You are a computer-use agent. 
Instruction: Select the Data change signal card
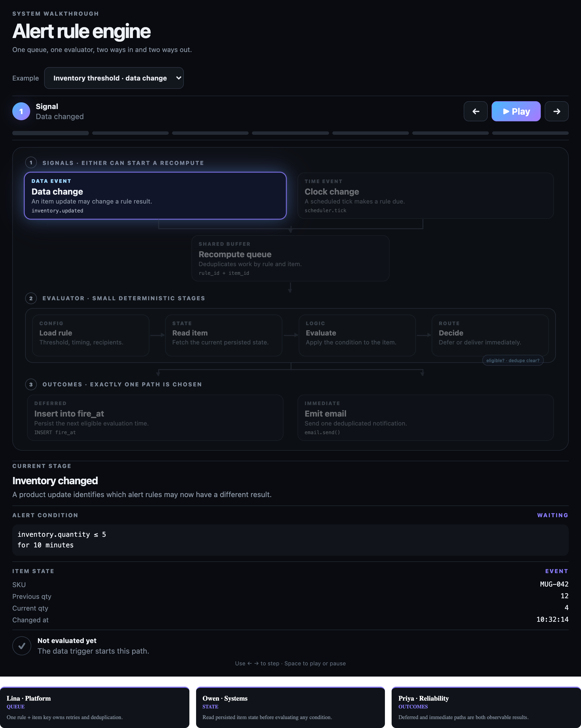click(155, 196)
